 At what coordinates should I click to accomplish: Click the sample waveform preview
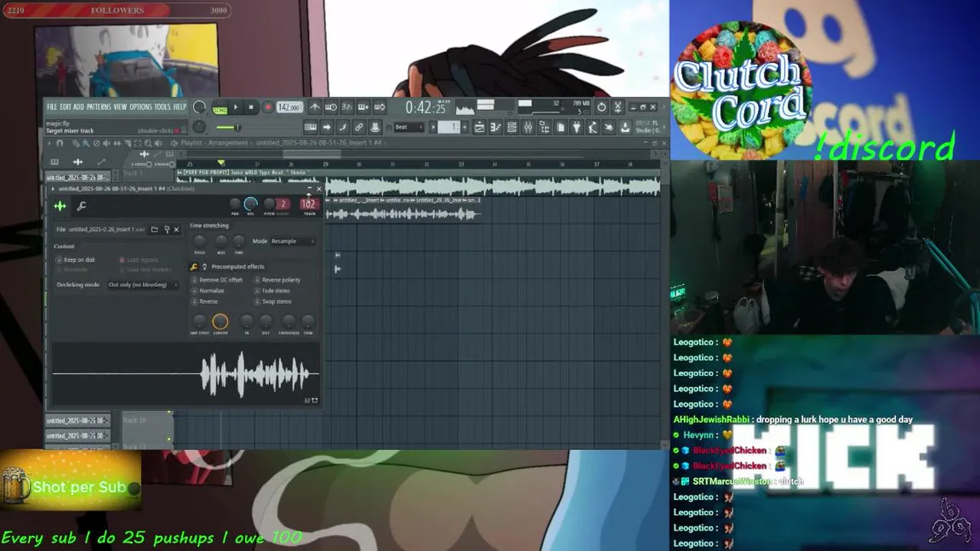[x=185, y=373]
